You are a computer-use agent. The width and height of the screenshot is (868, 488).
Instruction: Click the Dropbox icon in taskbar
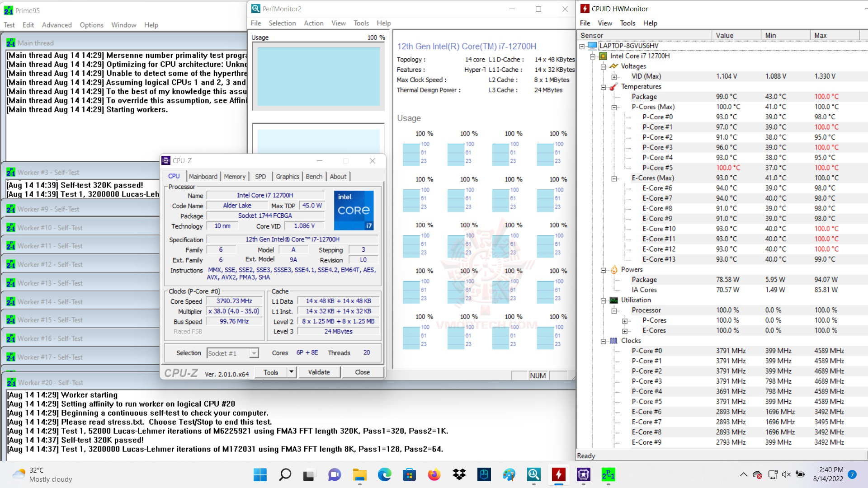459,474
